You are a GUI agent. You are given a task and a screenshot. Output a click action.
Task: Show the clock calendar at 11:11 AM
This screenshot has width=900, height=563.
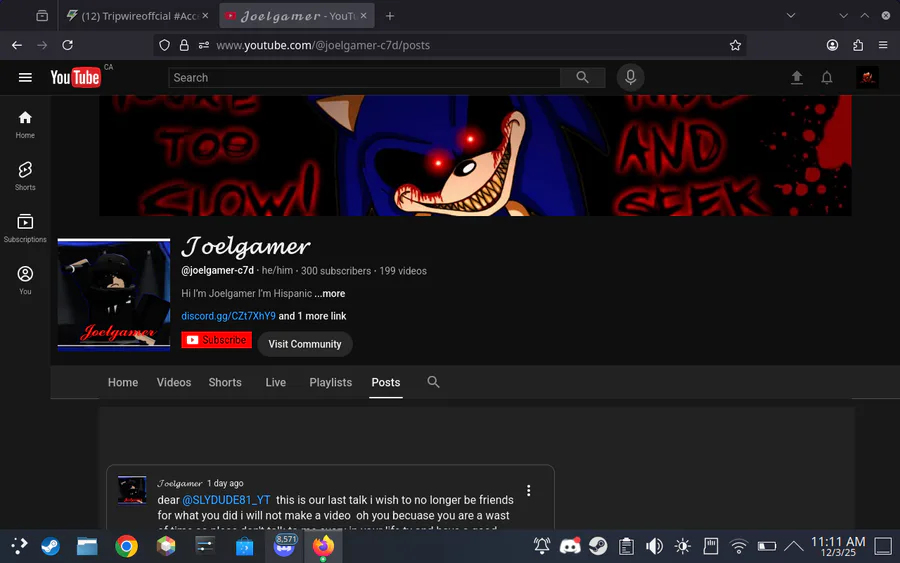pyautogui.click(x=838, y=546)
